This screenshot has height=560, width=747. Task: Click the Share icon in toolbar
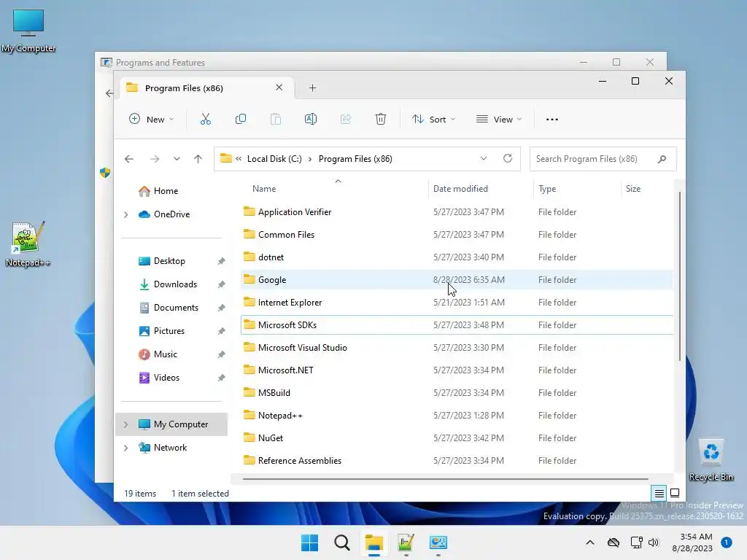click(x=346, y=119)
